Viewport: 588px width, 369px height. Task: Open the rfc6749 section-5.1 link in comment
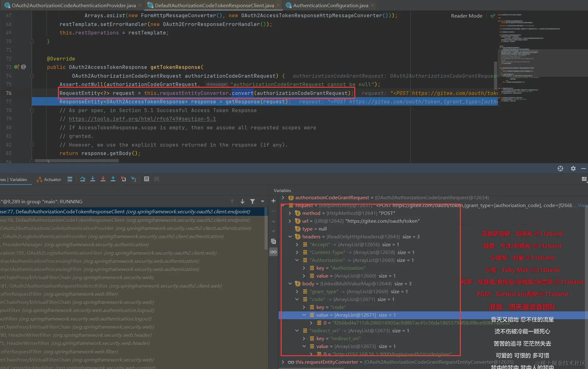point(142,119)
